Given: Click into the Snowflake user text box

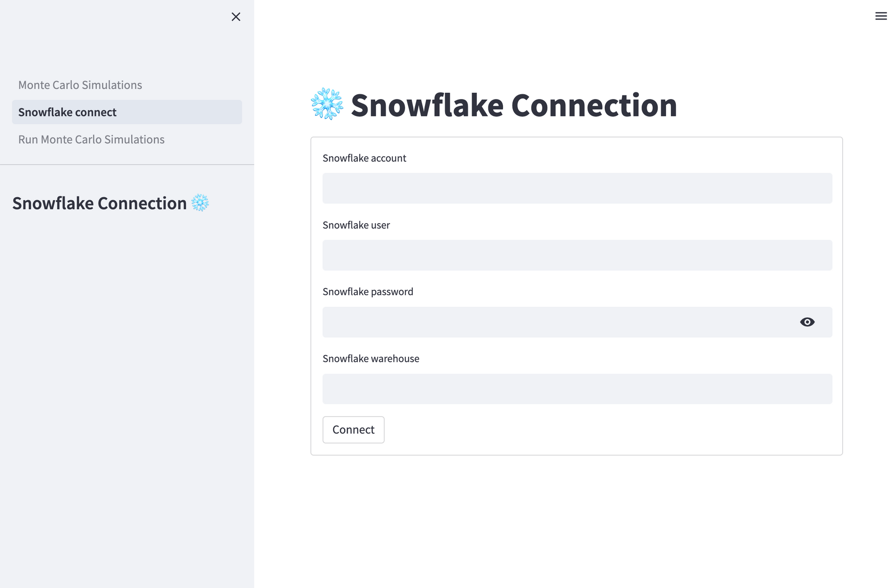Looking at the screenshot, I should pos(577,255).
